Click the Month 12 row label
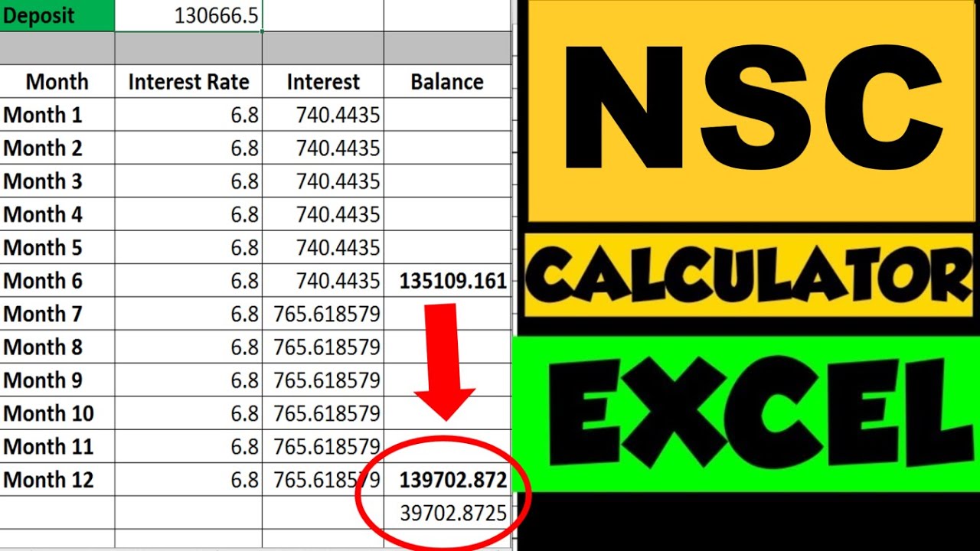The width and height of the screenshot is (980, 551). point(57,480)
